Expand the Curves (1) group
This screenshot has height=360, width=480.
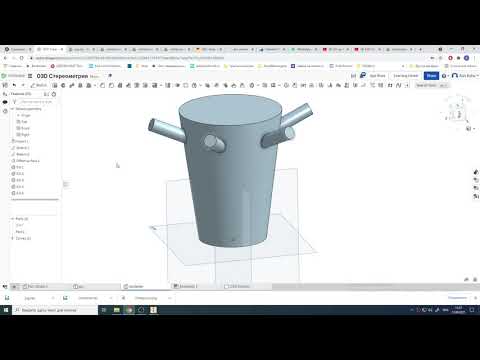(x=13, y=238)
